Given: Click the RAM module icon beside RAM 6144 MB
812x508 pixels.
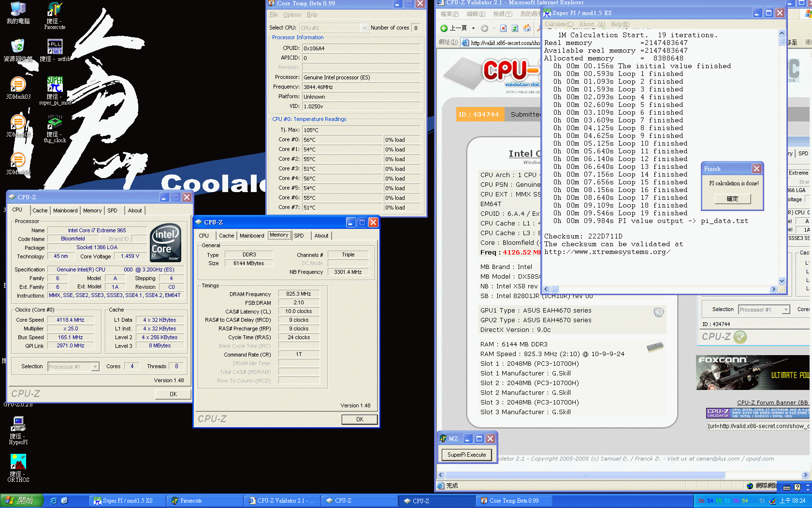Looking at the screenshot, I should point(655,347).
